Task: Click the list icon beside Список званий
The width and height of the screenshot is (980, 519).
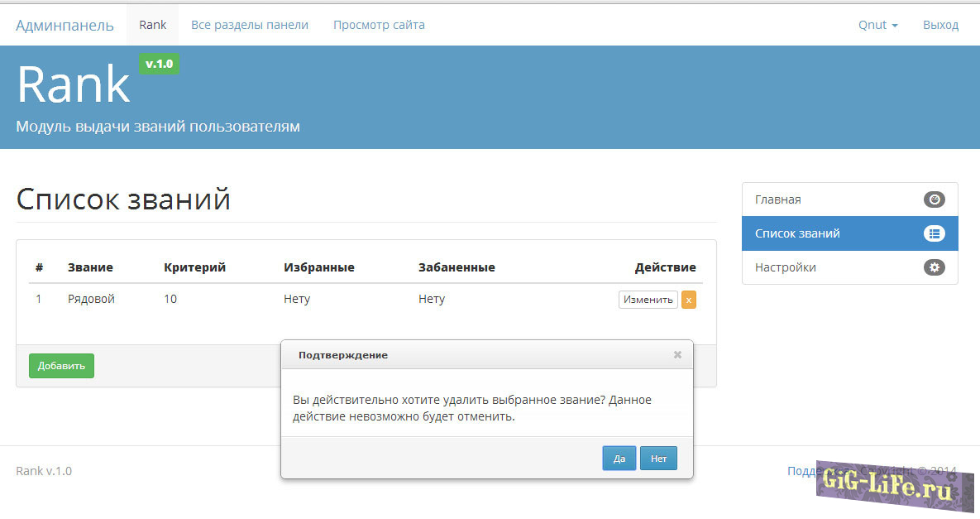Action: (x=934, y=233)
